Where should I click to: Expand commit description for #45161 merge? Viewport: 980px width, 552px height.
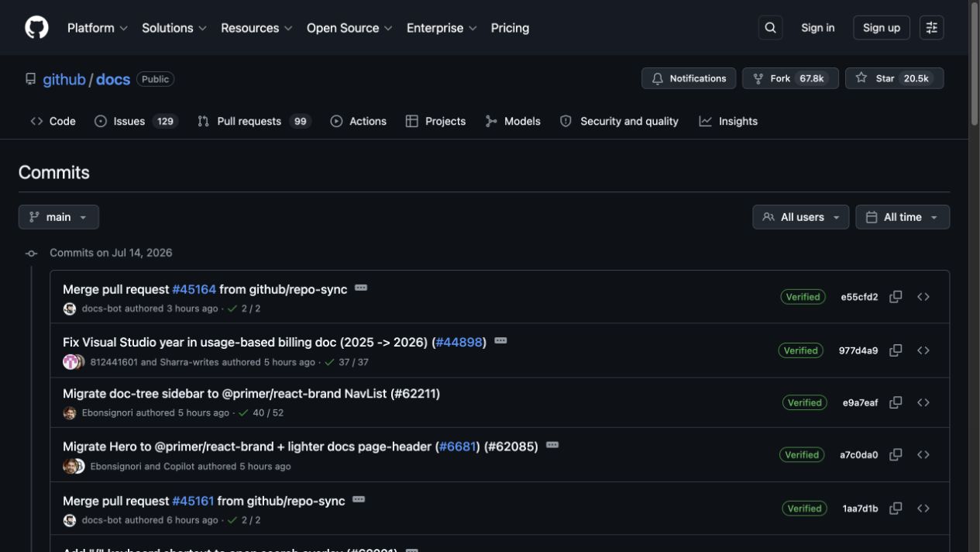tap(359, 499)
